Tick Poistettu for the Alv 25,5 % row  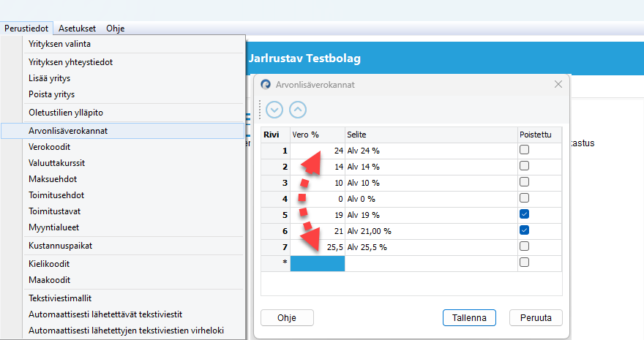coord(524,246)
